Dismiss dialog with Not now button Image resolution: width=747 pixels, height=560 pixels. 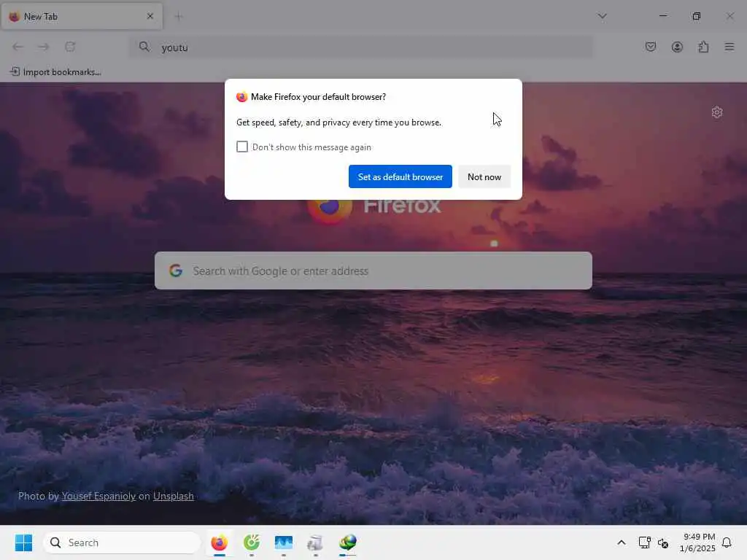tap(484, 176)
